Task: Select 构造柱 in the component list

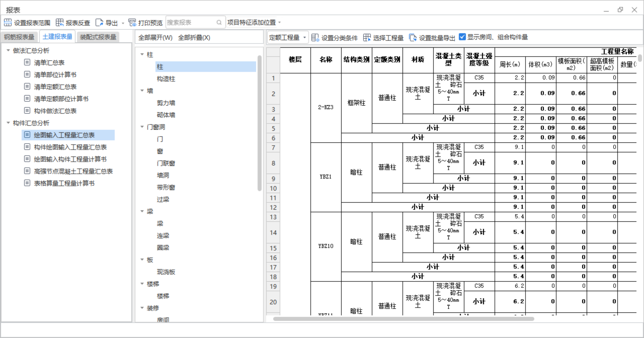Action: 166,79
